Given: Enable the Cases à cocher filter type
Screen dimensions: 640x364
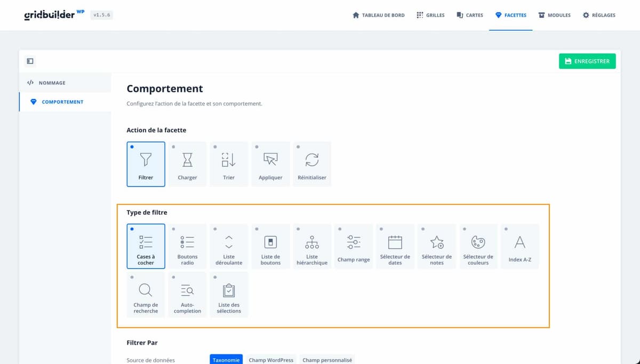Looking at the screenshot, I should 146,246.
